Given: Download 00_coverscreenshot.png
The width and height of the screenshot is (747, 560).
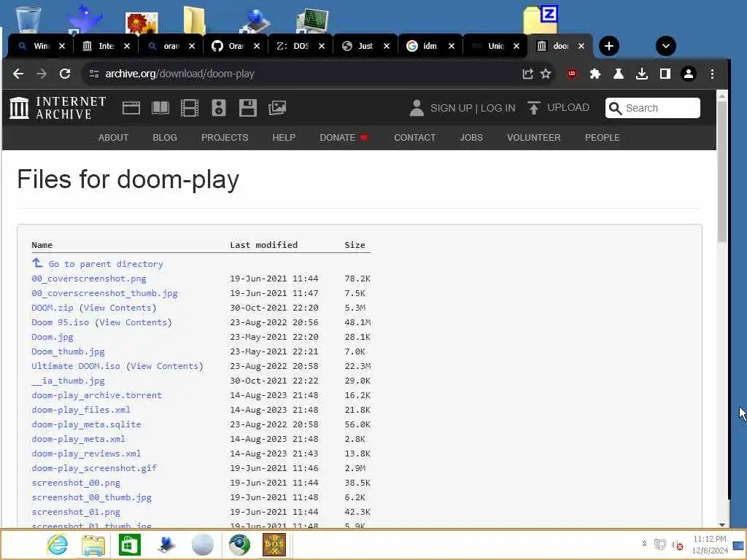Looking at the screenshot, I should [x=88, y=279].
